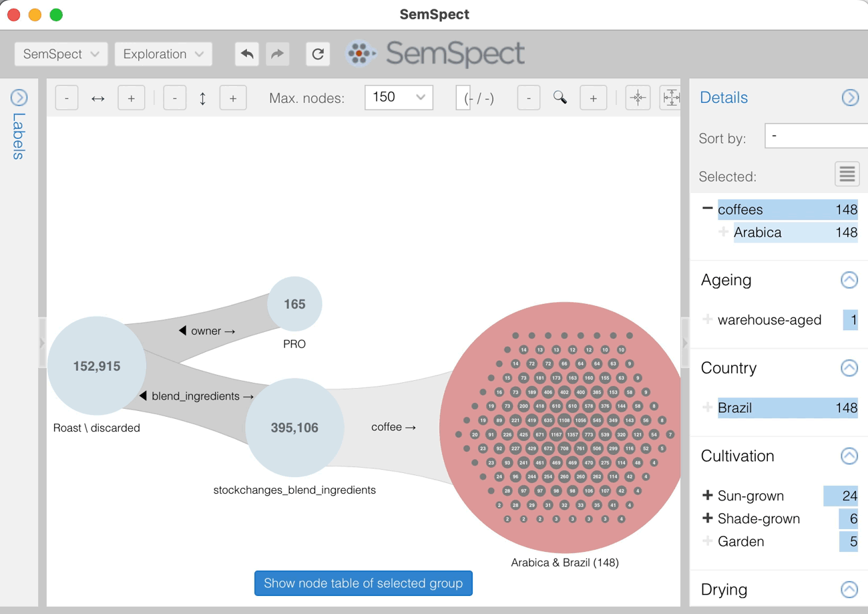The image size is (868, 614).
Task: Click the Selected list menu icon
Action: click(x=847, y=174)
